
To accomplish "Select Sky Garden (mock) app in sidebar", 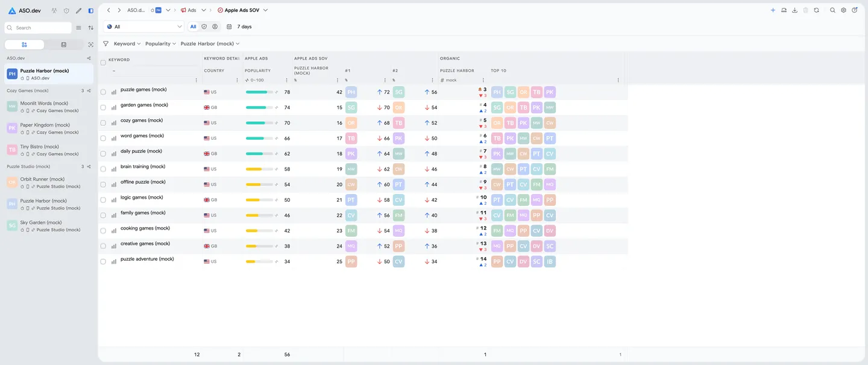I will (x=49, y=226).
